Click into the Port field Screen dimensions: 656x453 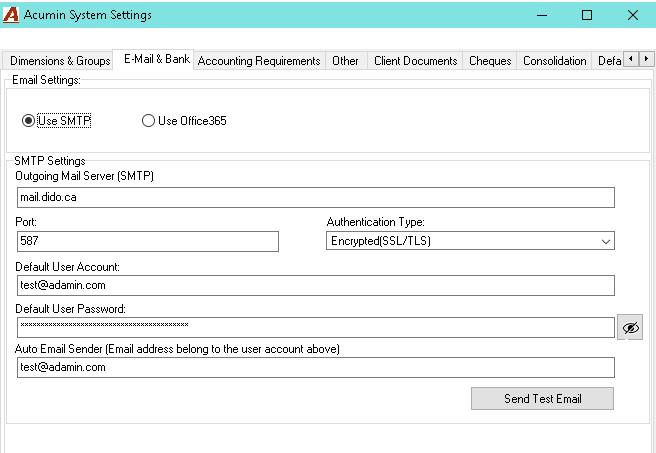pyautogui.click(x=148, y=241)
